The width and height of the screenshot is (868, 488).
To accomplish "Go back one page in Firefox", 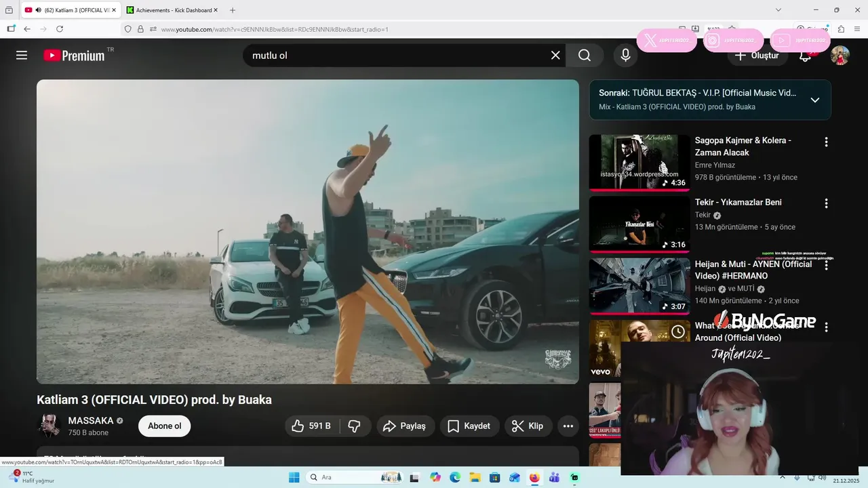I will [27, 29].
